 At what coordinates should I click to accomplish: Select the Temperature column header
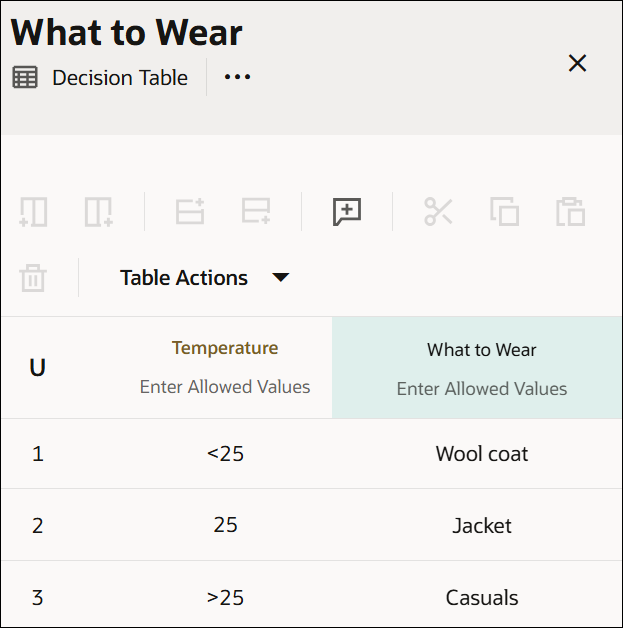[225, 348]
